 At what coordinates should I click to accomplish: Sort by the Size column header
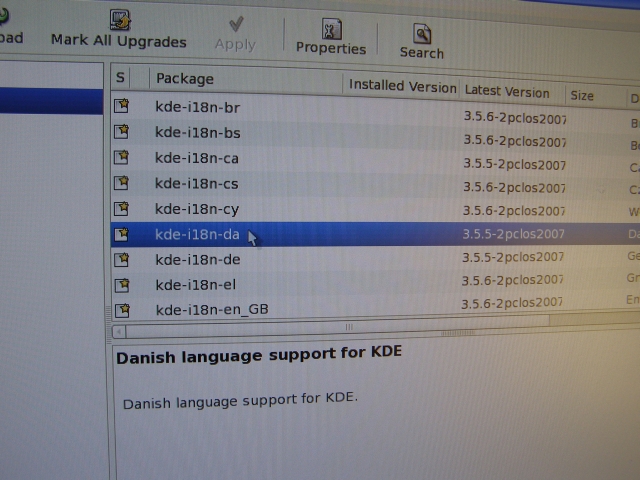click(595, 96)
